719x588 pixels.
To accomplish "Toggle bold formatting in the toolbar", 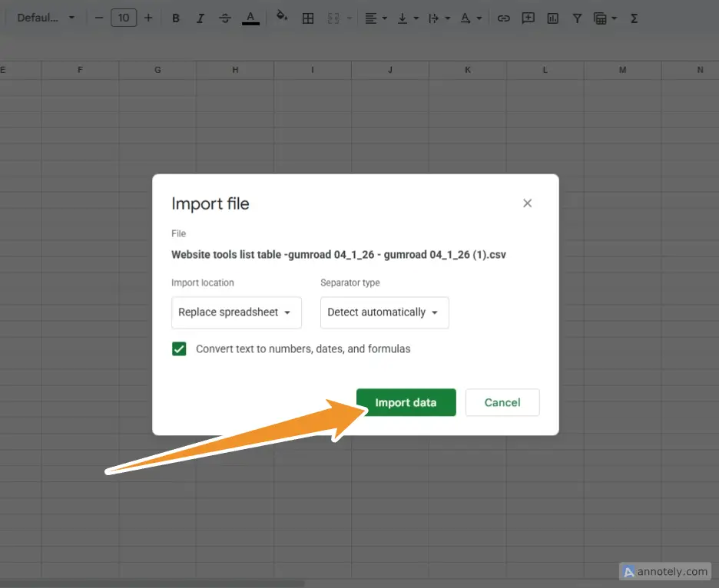I will pyautogui.click(x=176, y=18).
